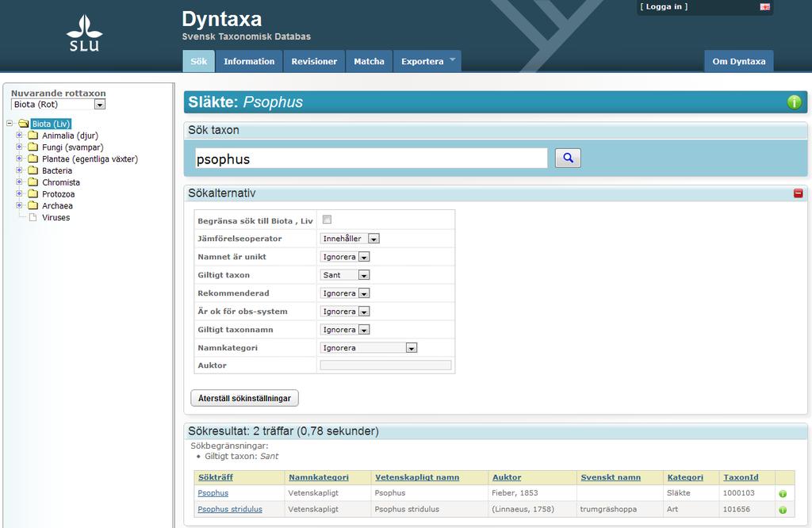Open the Revisioner tab
This screenshot has height=528, width=812.
[x=314, y=61]
